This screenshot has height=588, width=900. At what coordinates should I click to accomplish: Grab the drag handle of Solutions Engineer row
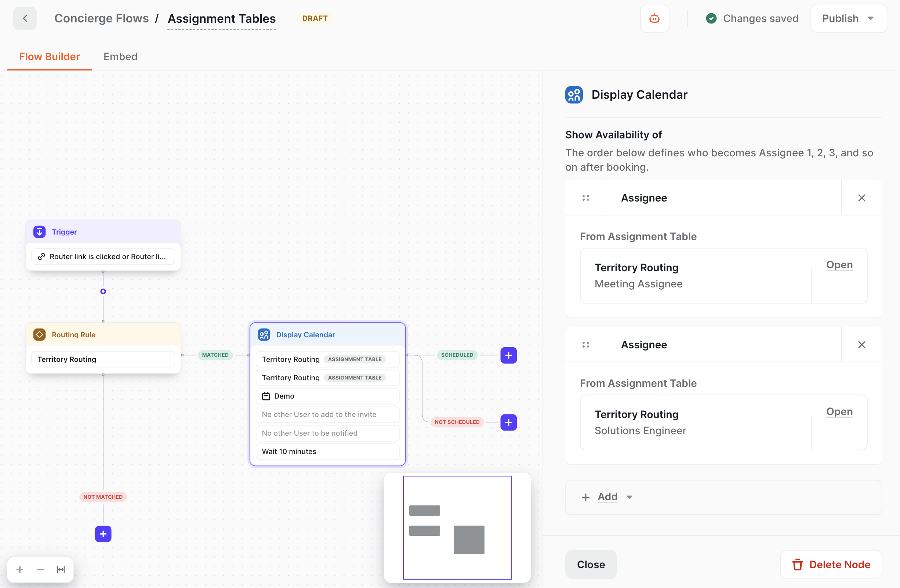(x=586, y=345)
